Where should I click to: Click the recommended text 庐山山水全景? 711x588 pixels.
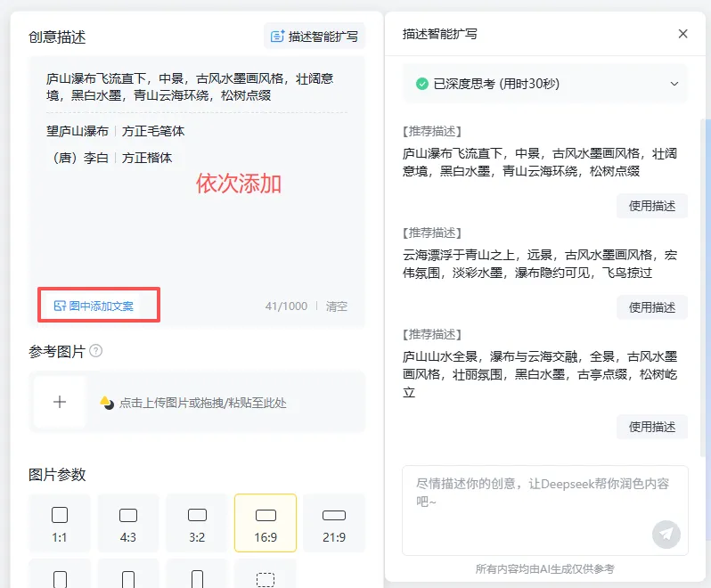tap(540, 374)
